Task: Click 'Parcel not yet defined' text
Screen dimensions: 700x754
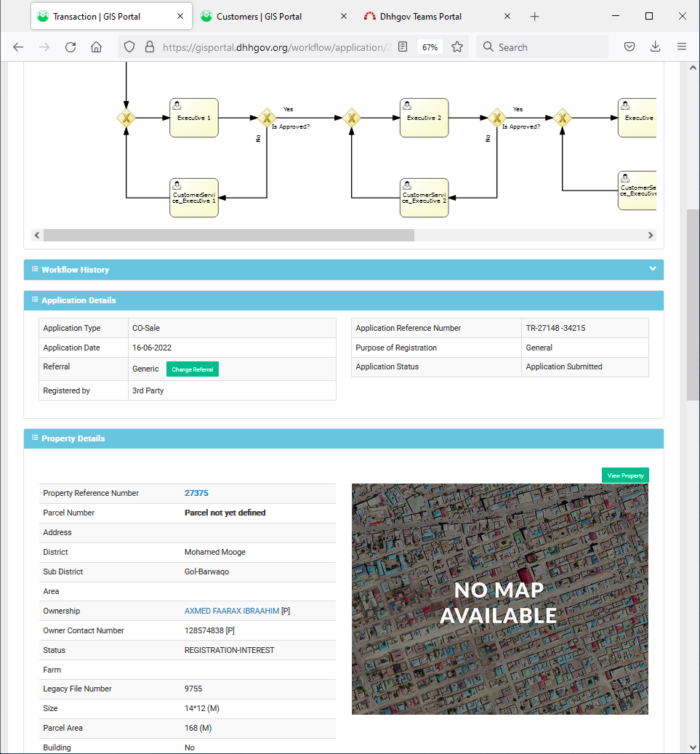Action: (225, 513)
